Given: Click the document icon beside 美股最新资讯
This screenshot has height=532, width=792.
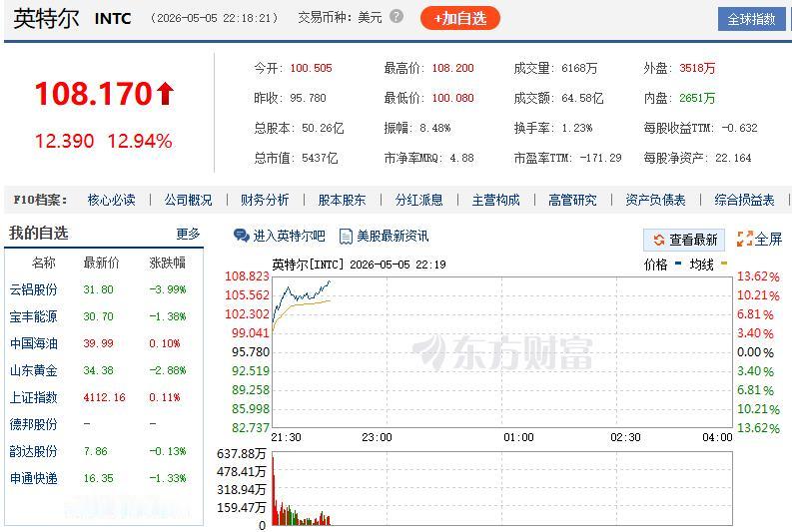Looking at the screenshot, I should click(346, 237).
